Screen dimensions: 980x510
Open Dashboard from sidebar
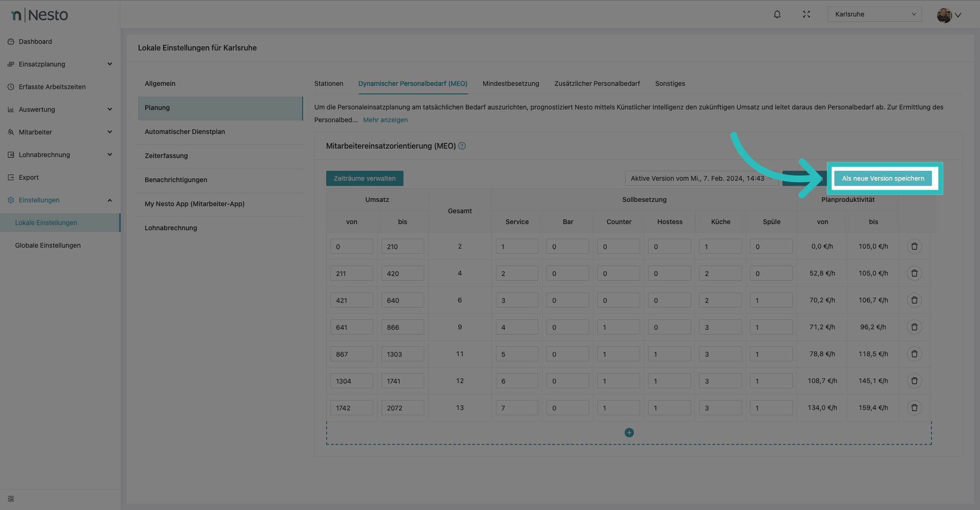(35, 42)
